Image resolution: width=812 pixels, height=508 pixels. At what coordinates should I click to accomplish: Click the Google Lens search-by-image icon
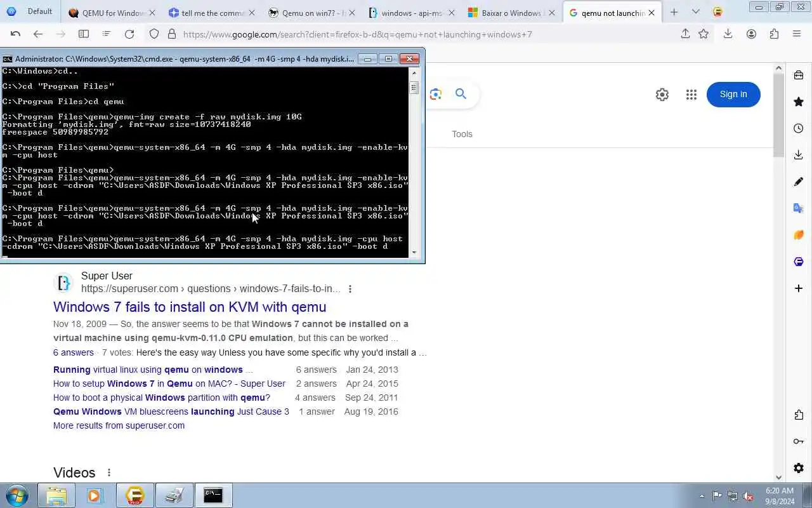pos(435,94)
